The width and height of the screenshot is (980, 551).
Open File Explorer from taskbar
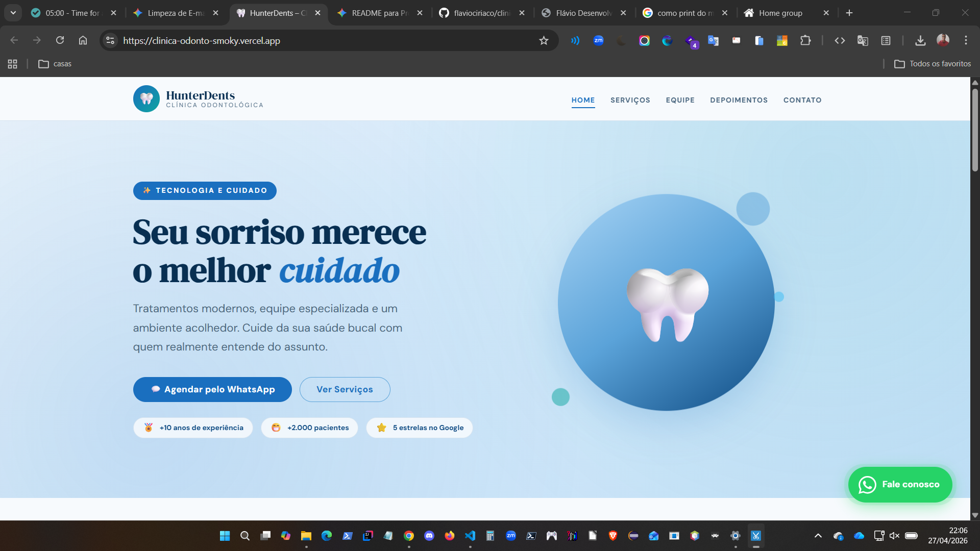pyautogui.click(x=306, y=536)
